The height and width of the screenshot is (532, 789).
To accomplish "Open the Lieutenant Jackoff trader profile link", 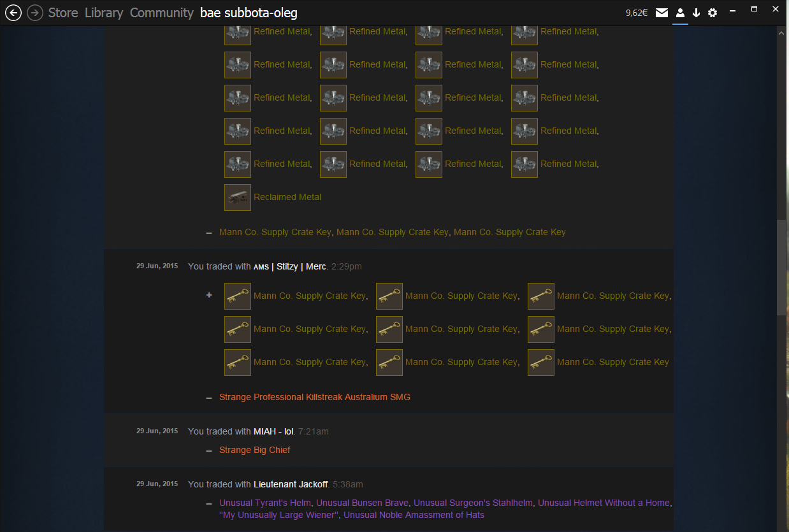I will 291,484.
